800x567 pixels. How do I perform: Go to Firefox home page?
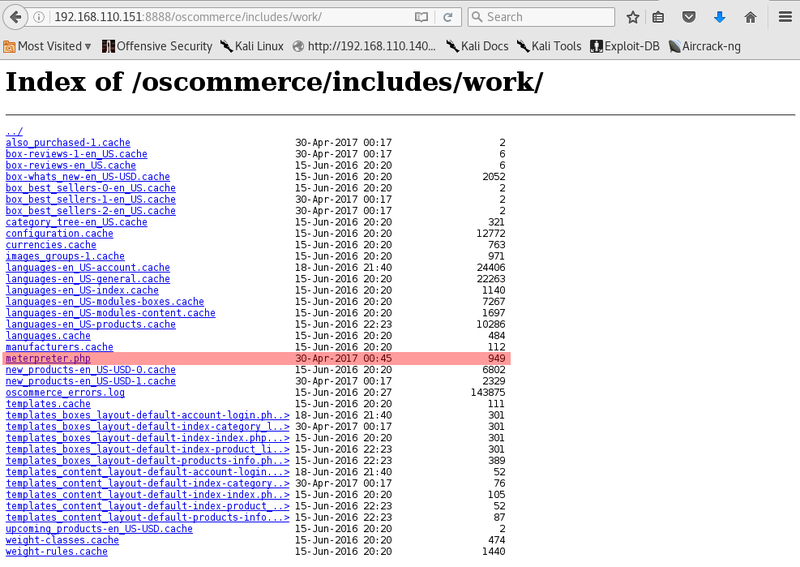coord(750,17)
